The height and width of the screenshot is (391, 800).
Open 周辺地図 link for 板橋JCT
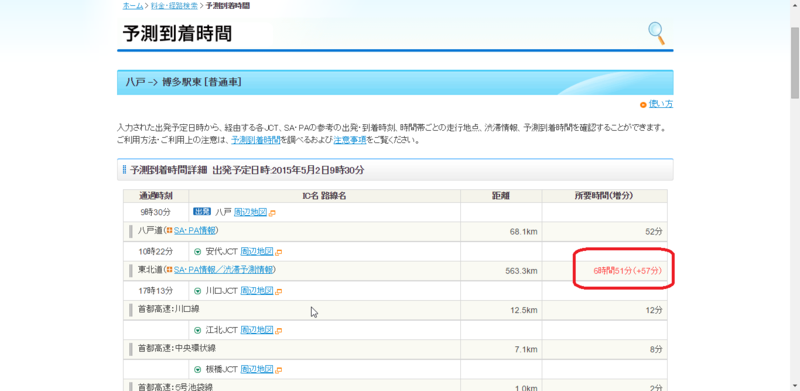tap(257, 369)
